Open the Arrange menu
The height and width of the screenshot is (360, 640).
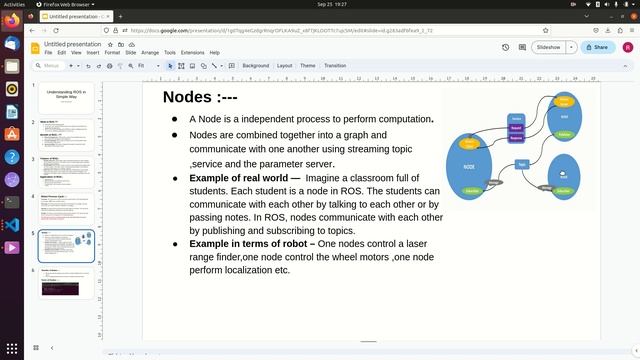click(150, 53)
